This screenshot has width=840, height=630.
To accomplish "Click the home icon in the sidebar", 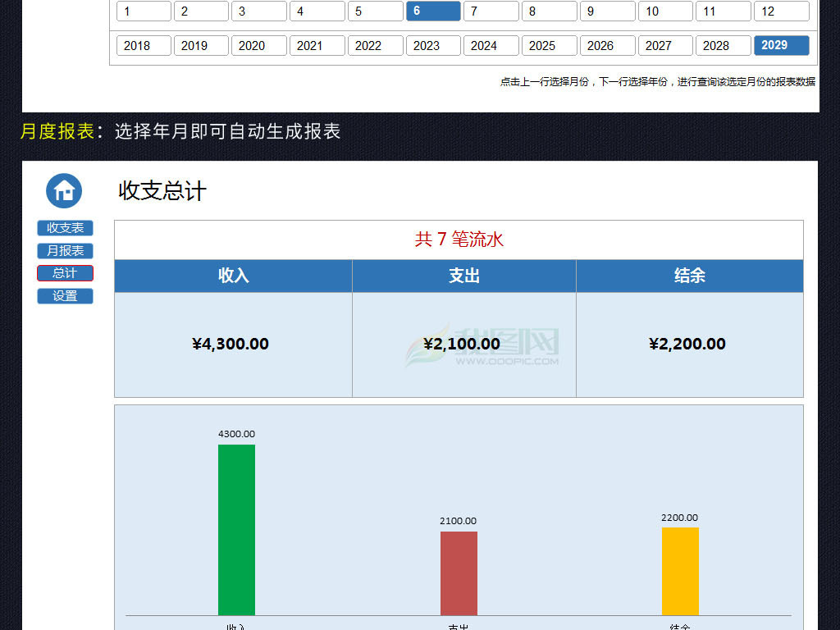I will (x=63, y=189).
